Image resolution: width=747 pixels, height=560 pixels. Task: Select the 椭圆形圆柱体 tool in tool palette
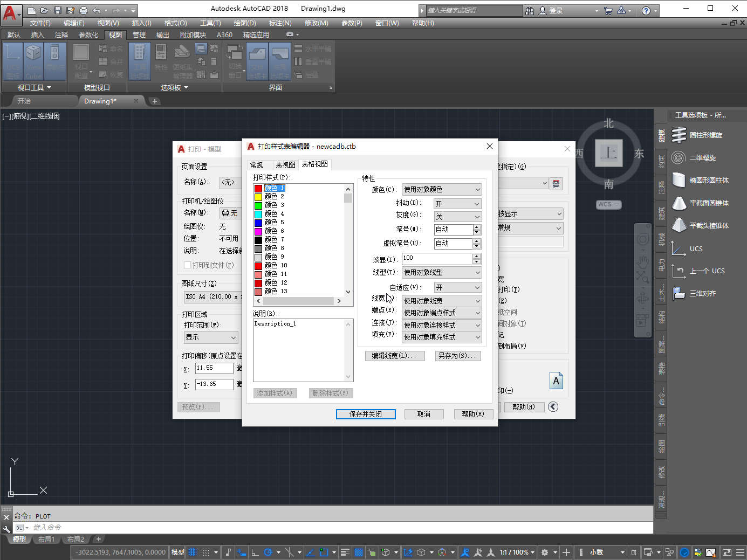pos(700,181)
